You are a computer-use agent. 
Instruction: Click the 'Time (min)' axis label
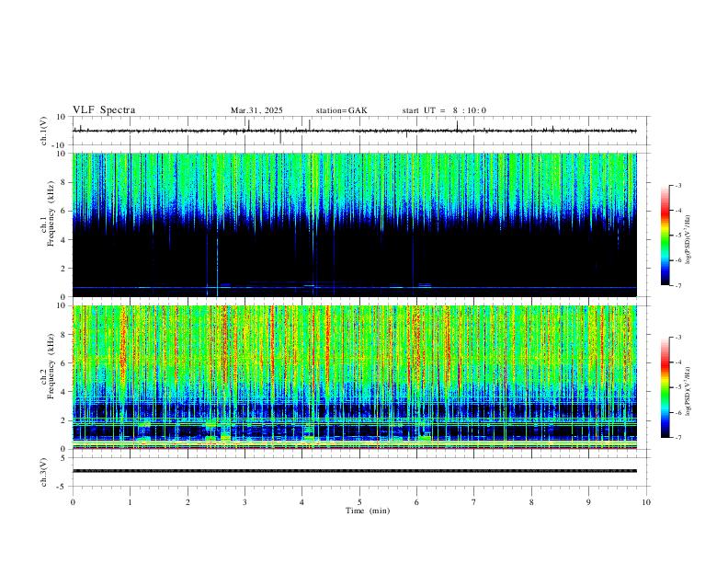tap(368, 511)
